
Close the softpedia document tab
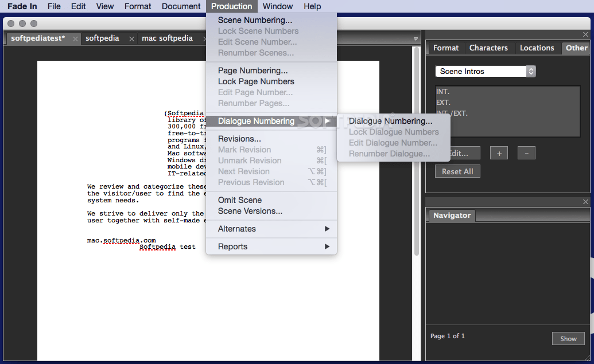[131, 38]
